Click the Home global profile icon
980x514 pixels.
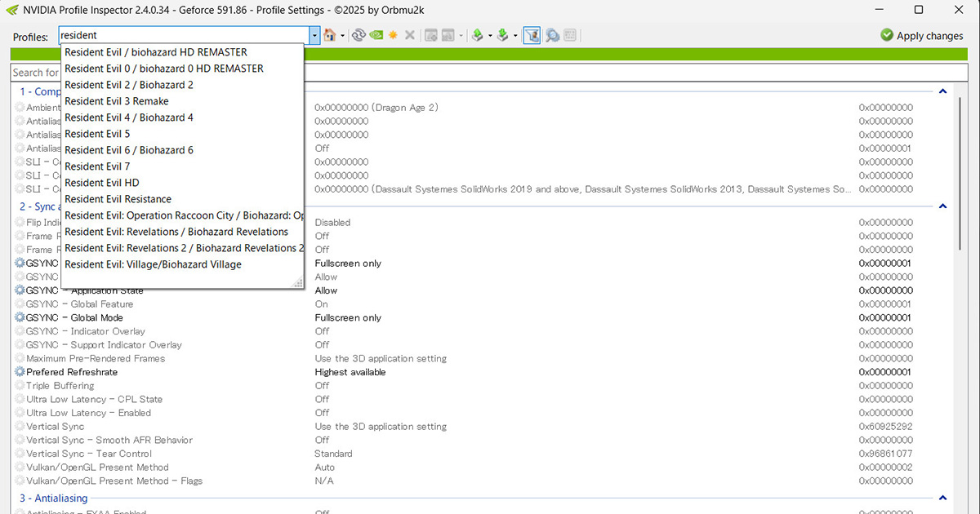(329, 36)
